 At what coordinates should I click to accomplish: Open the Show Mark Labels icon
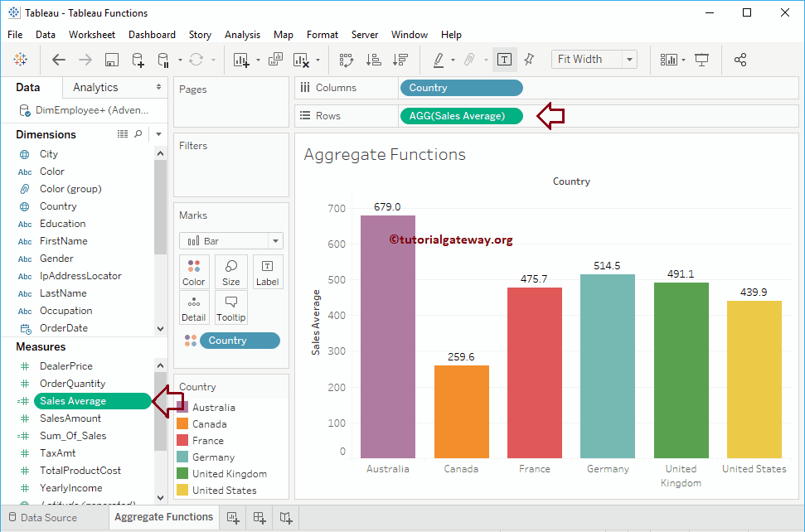(x=504, y=60)
